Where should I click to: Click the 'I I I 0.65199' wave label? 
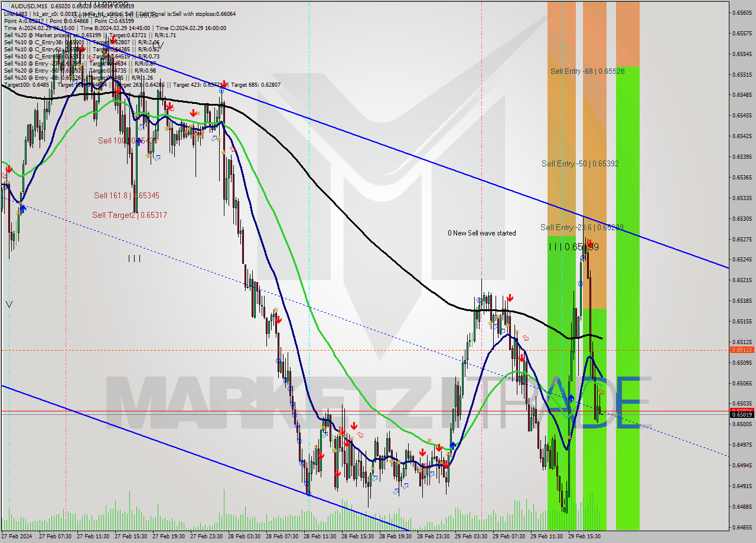pos(573,247)
